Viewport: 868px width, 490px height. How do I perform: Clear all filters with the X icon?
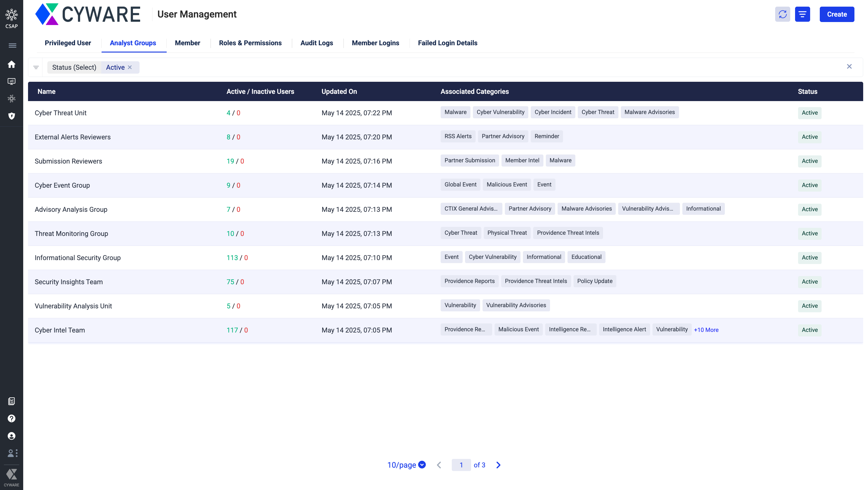click(849, 66)
